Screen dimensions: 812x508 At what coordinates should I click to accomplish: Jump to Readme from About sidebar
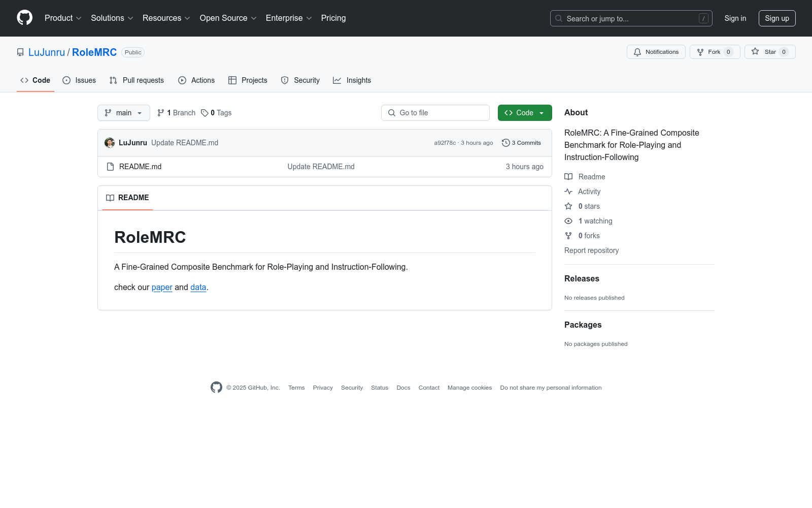(x=585, y=177)
